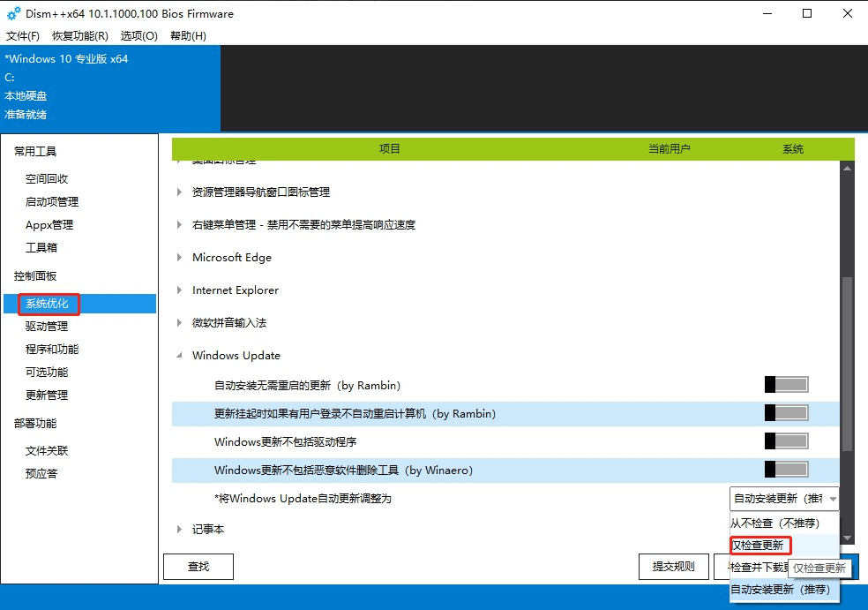Select 仅检查更新 from the dropdown list

(x=758, y=546)
